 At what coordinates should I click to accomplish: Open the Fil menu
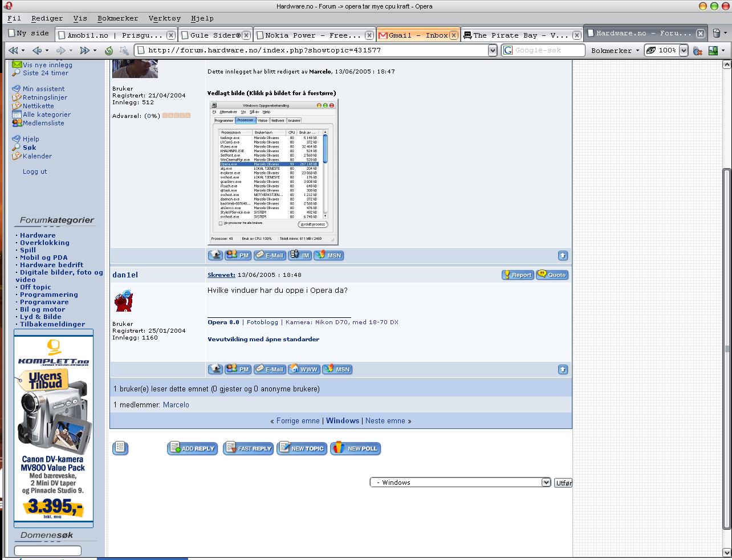(14, 18)
